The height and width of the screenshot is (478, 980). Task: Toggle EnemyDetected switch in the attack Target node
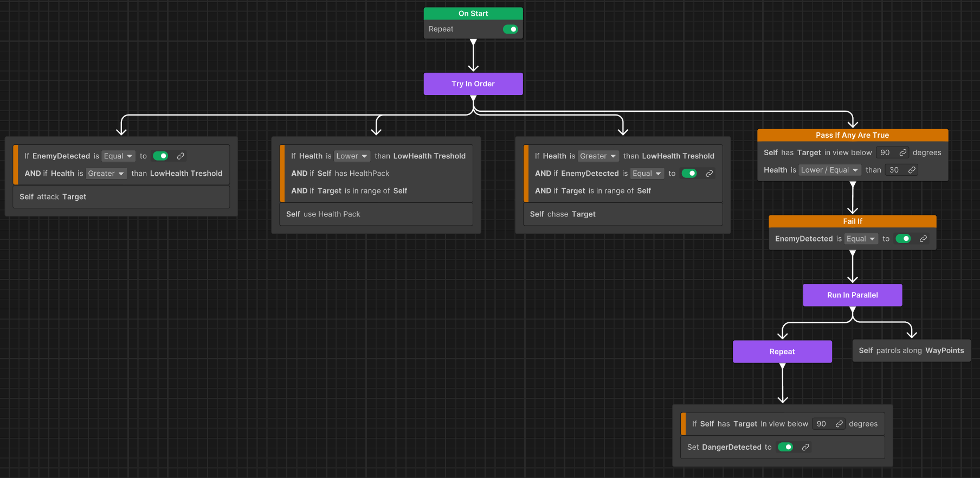click(x=160, y=156)
